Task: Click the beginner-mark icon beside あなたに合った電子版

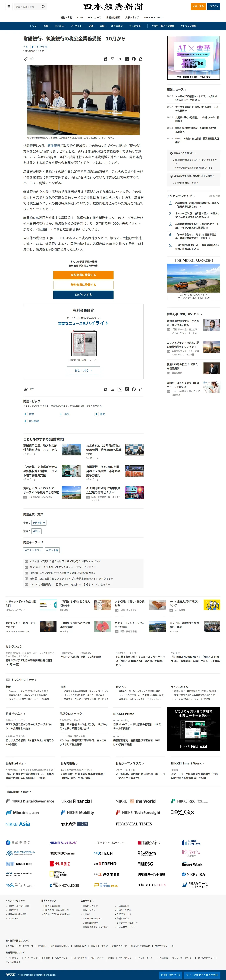Action: click(171, 176)
